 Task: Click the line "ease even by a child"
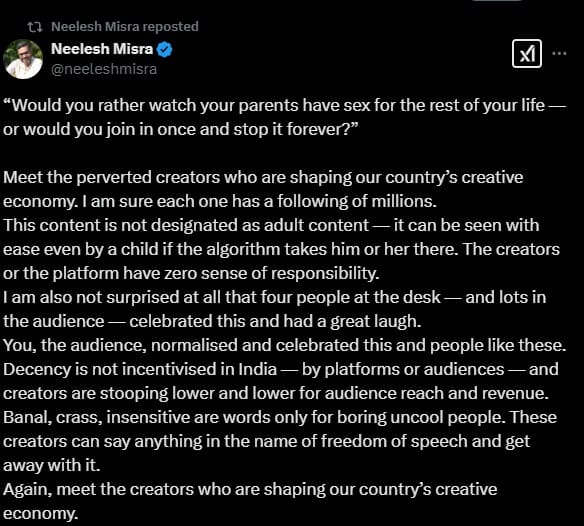point(281,249)
